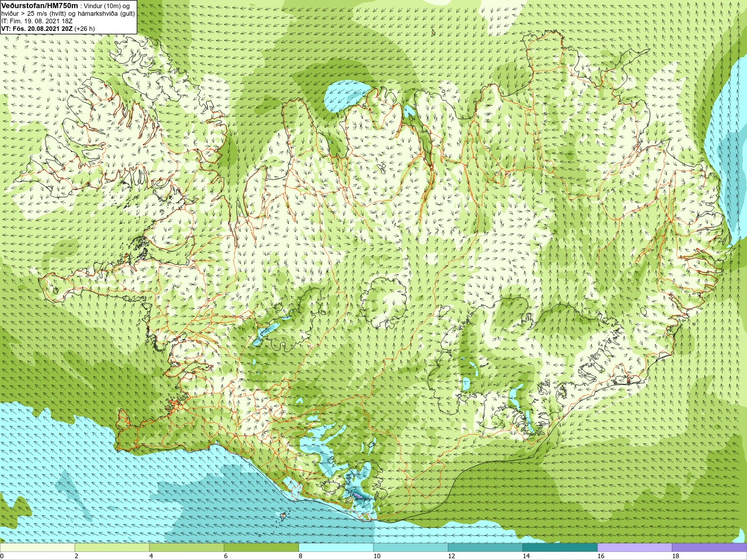This screenshot has height=560, width=747.
Task: Click the '8' label on the color scale
Action: [x=301, y=556]
